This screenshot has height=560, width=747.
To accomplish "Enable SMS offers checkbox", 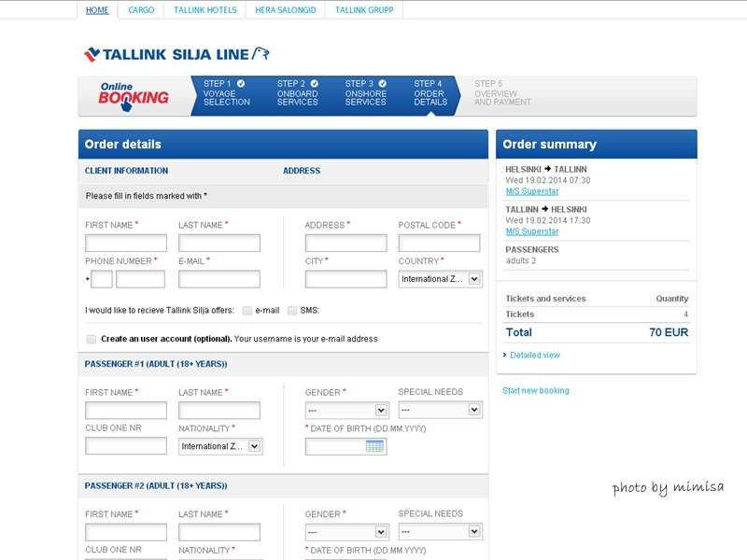I will (x=292, y=311).
